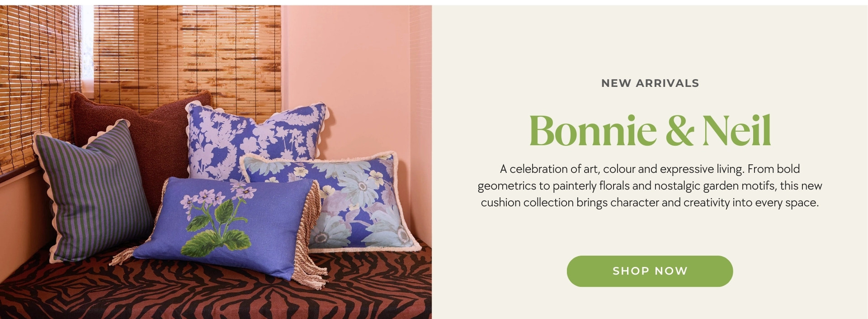Click the ampersand in the green heading
868x319 pixels.
coord(679,131)
